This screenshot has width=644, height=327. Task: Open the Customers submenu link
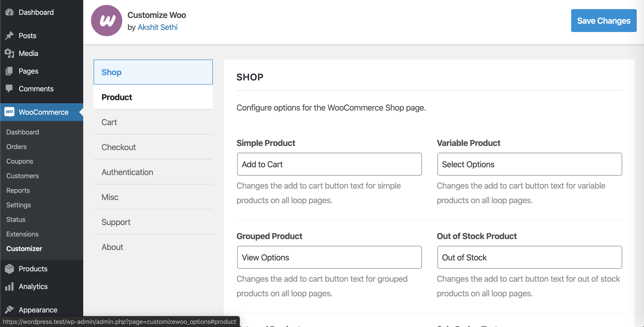click(23, 176)
